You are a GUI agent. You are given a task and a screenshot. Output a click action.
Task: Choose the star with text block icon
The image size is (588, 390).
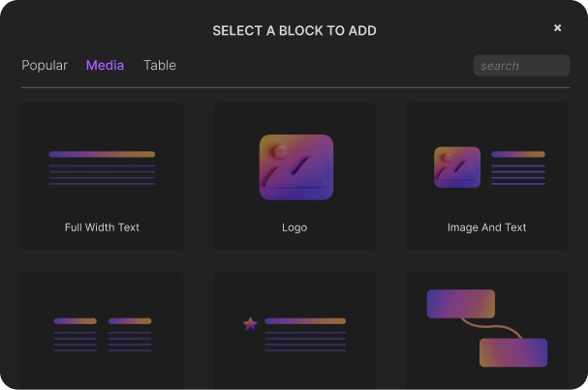(x=294, y=335)
